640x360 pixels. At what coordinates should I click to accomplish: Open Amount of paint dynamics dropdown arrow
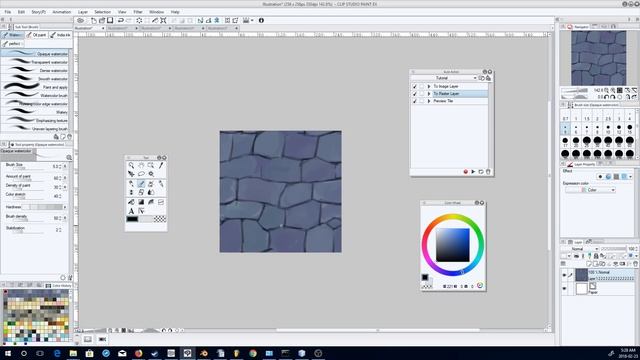[x=65, y=178]
